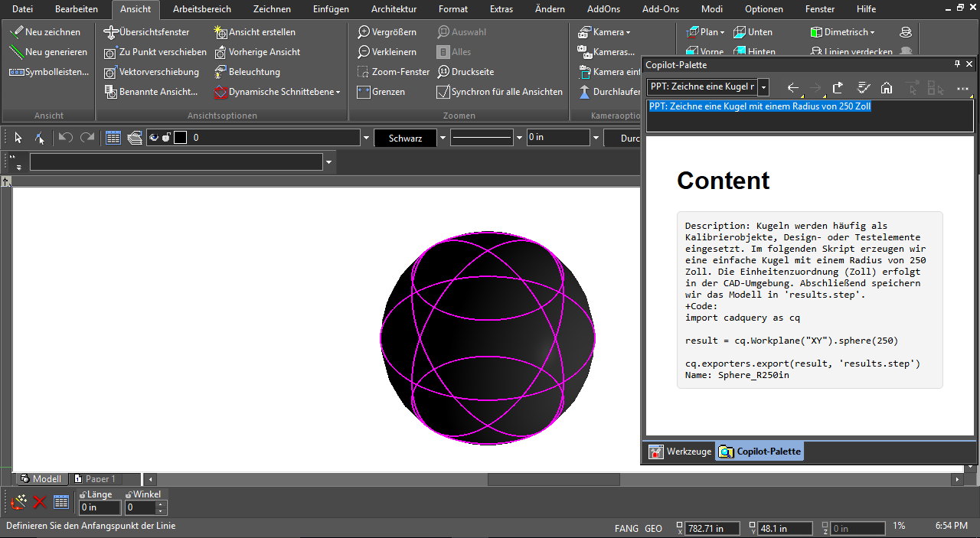
Task: Click the red X cancel icon
Action: click(40, 502)
